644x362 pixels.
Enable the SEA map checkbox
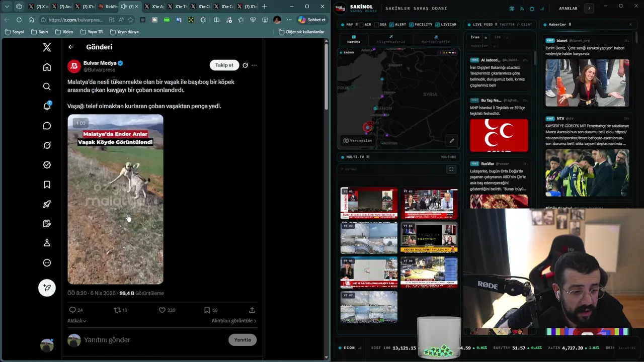(x=376, y=24)
